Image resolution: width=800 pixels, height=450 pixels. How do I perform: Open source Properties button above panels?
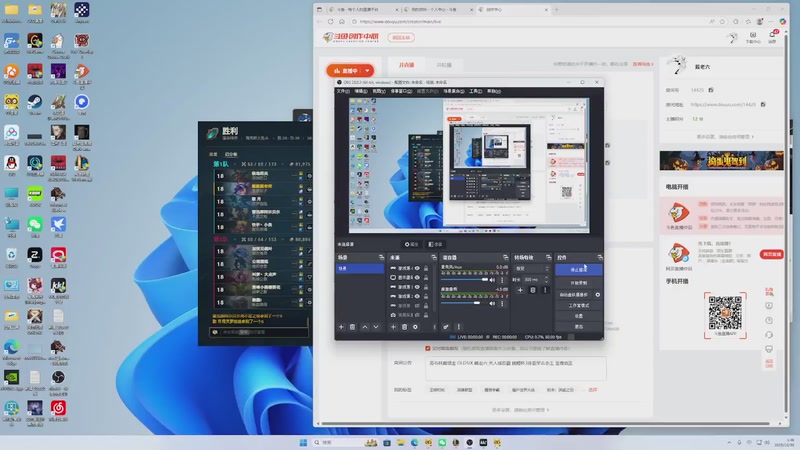click(411, 244)
